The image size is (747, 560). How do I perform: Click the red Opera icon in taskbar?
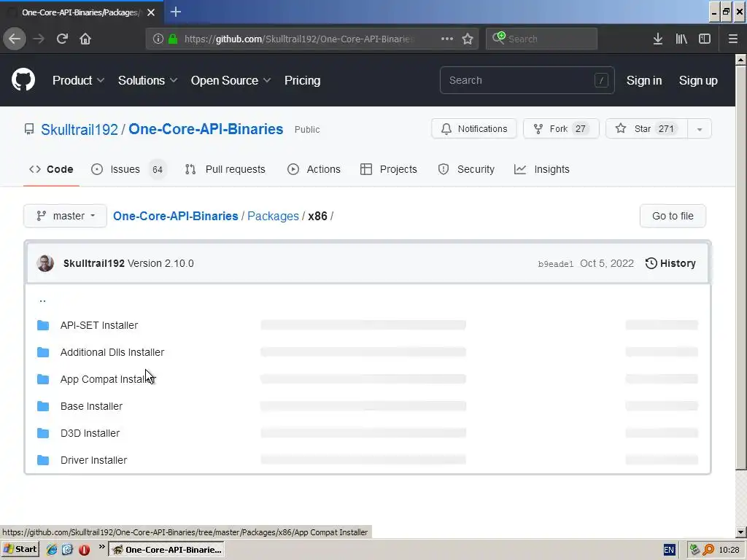pyautogui.click(x=85, y=550)
